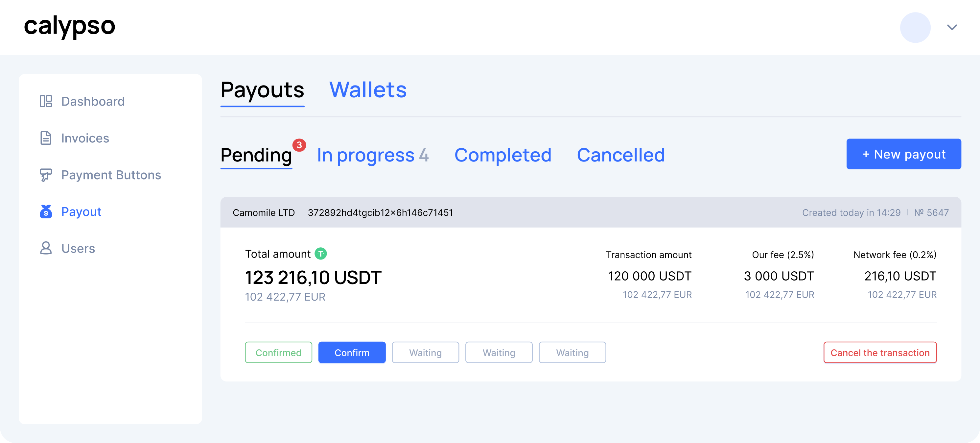Switch to the Wallets tab
Viewport: 980px width, 443px height.
pyautogui.click(x=367, y=90)
